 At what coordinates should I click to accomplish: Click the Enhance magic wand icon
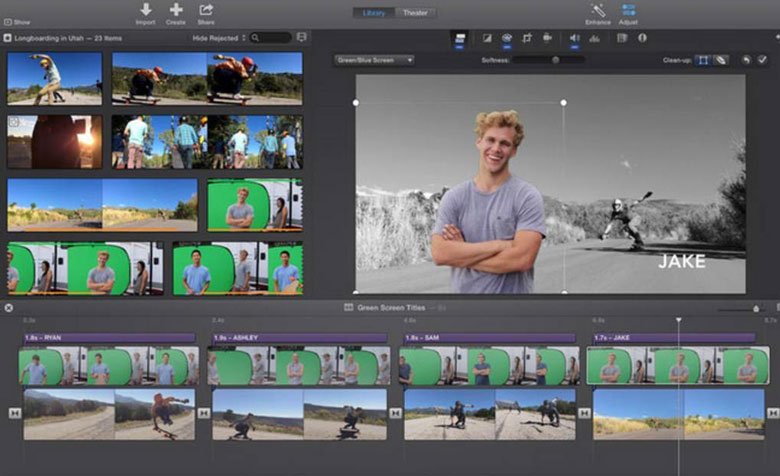(x=598, y=9)
